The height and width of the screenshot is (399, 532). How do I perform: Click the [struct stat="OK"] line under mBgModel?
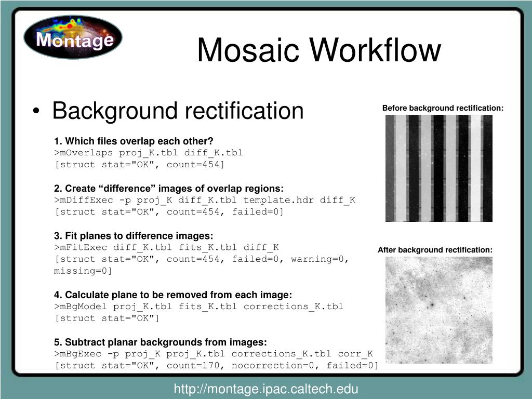107,318
